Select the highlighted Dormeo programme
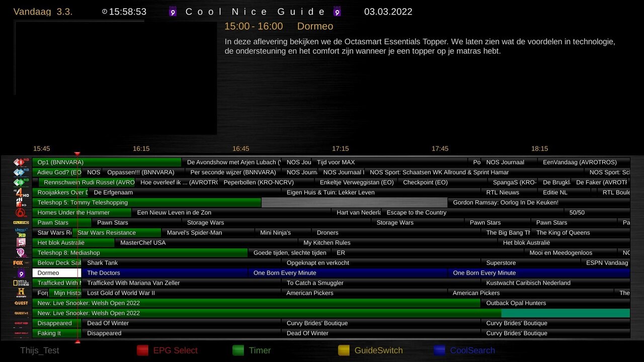 tap(55, 273)
